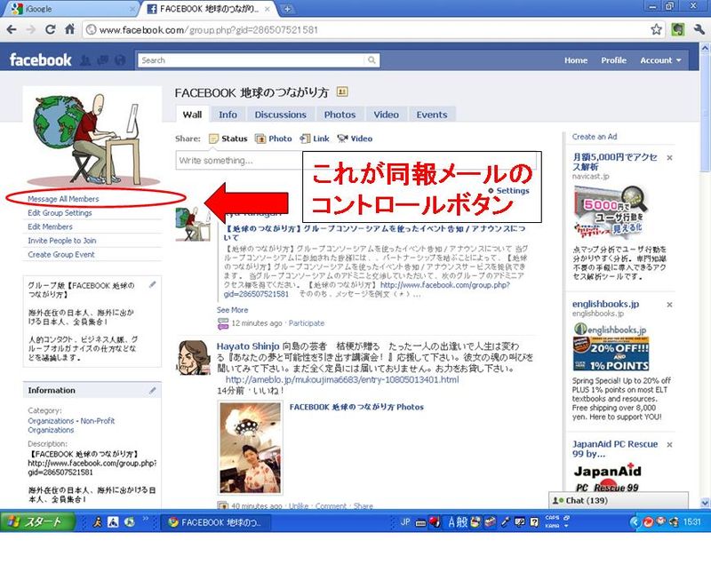Open Edit Members
The width and height of the screenshot is (711, 588).
pyautogui.click(x=50, y=227)
